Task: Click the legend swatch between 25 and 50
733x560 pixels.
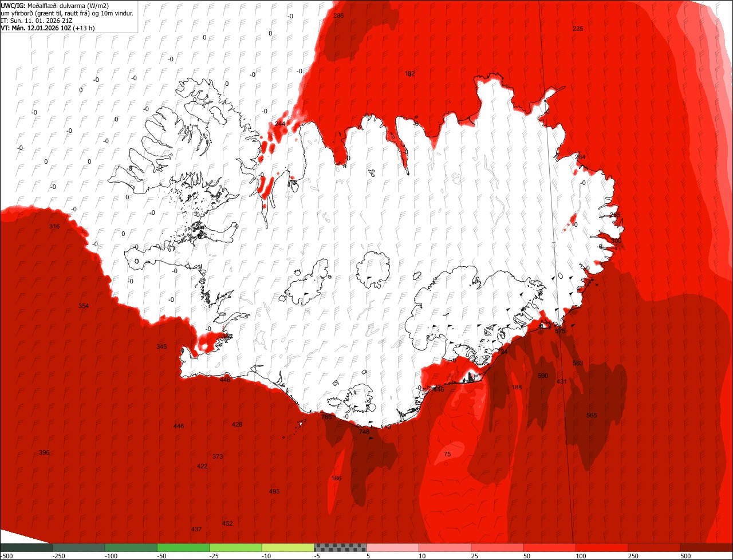Action: click(x=498, y=547)
